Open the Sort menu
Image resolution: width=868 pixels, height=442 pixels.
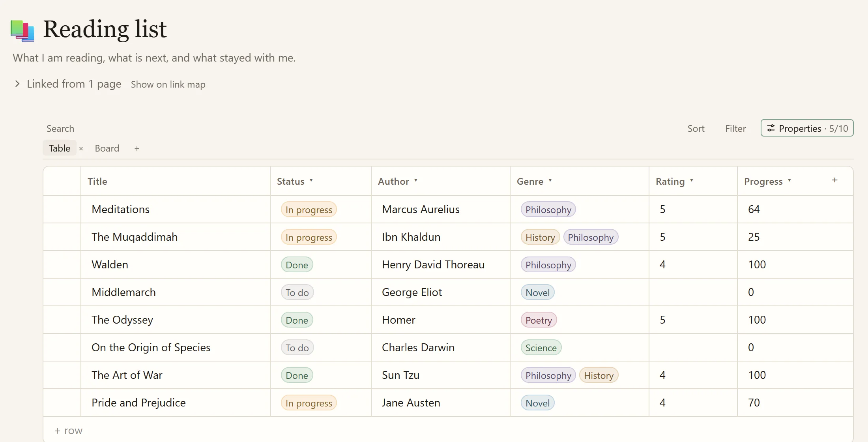[x=696, y=129]
